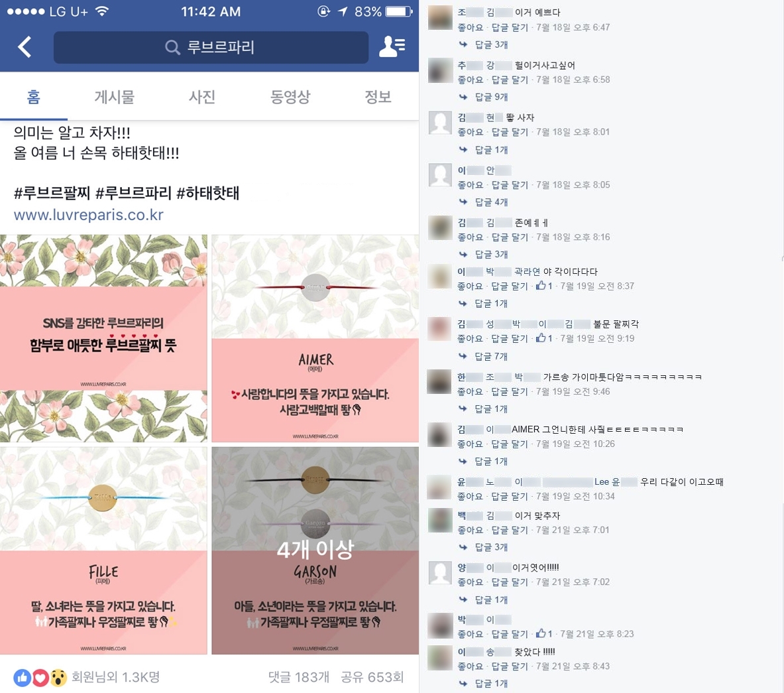This screenshot has height=693, width=784.
Task: Click the wow face reaction icon
Action: click(x=58, y=678)
